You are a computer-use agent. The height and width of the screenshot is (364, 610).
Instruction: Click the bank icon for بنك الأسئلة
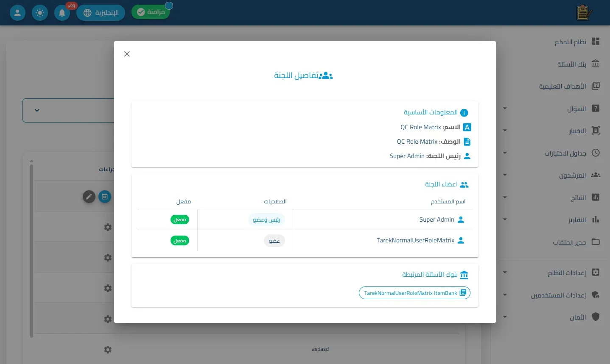tap(596, 64)
